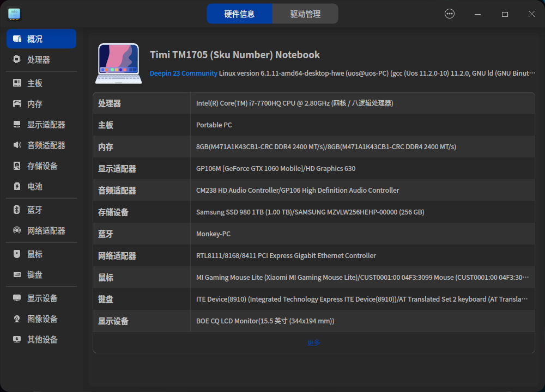545x392 pixels.
Task: Close the Device Manager window
Action: (x=531, y=14)
